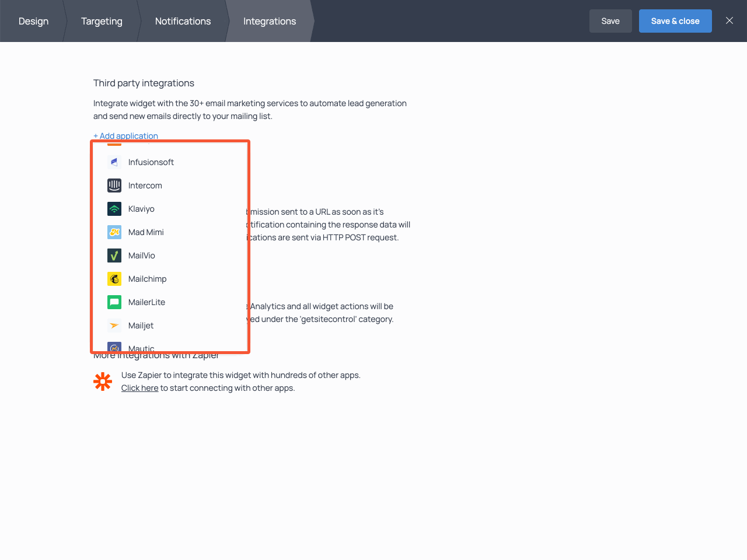Click the MailVio checkmark icon
Screen dimensions: 747x560
tap(114, 256)
